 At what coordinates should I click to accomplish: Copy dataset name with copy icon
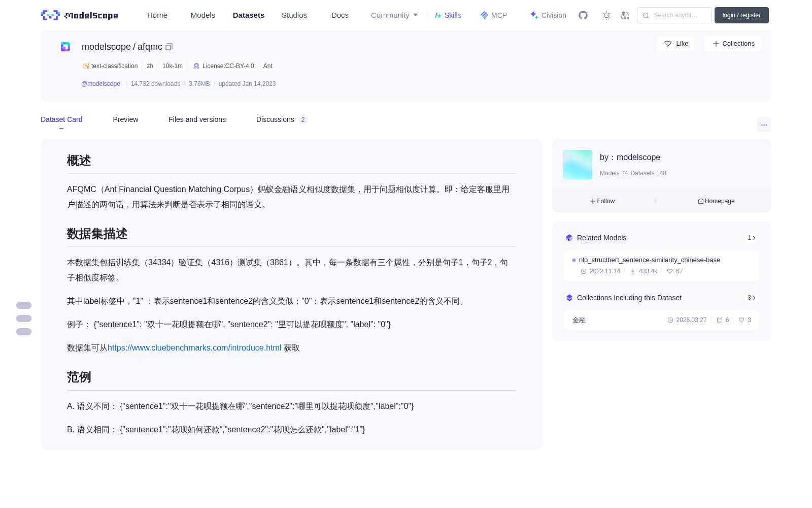[169, 47]
